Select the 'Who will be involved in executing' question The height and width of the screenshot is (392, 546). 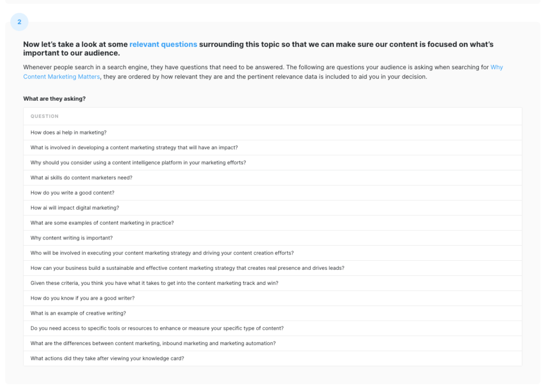[x=162, y=253]
